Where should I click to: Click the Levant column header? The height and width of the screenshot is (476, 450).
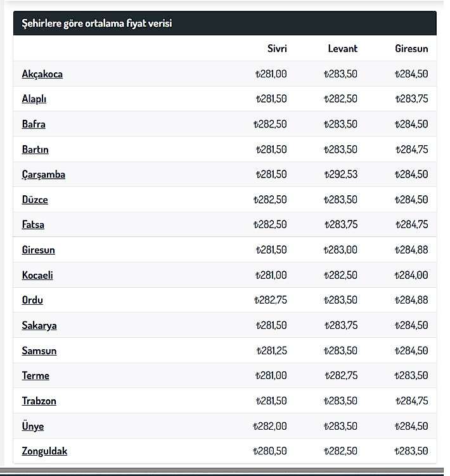(342, 49)
